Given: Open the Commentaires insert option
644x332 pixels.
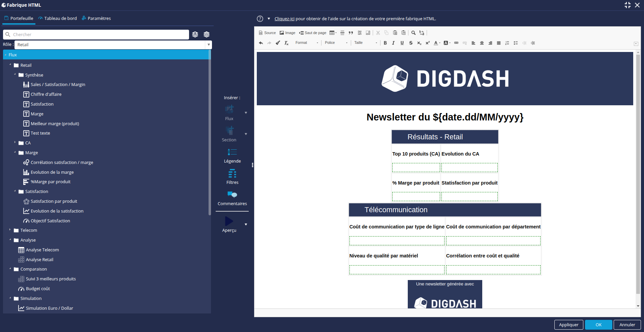Looking at the screenshot, I should tap(232, 195).
